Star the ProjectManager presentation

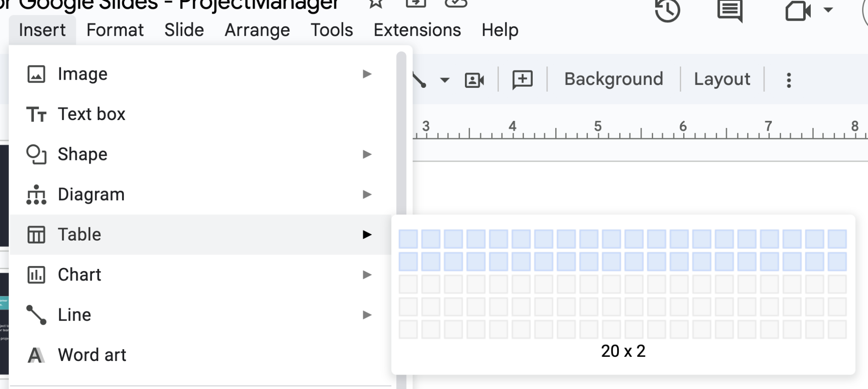pos(375,3)
